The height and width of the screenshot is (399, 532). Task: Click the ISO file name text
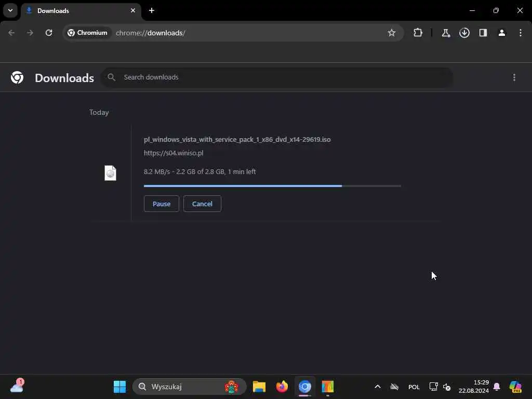tap(237, 139)
